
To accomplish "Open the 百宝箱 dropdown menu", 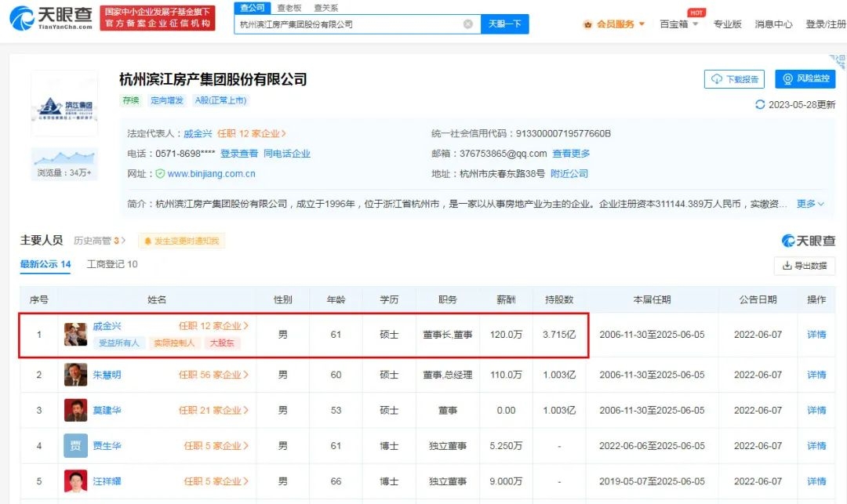I will 679,24.
